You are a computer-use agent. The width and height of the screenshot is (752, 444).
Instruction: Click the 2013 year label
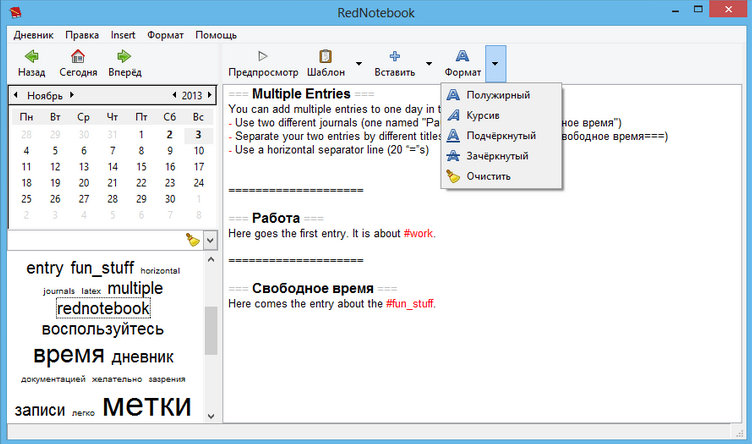coord(192,95)
